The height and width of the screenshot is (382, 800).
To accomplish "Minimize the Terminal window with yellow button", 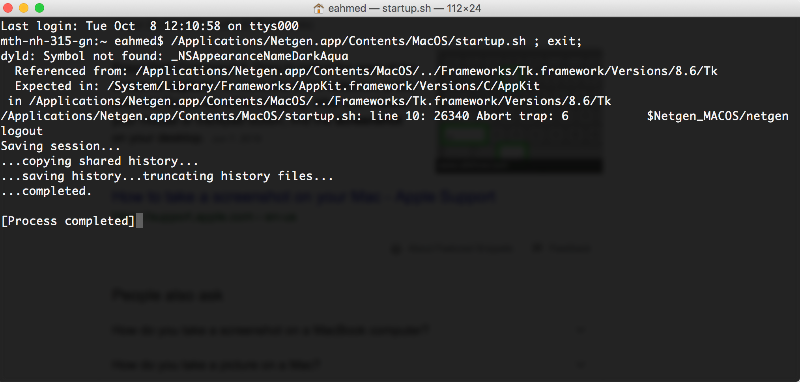I will pyautogui.click(x=23, y=8).
